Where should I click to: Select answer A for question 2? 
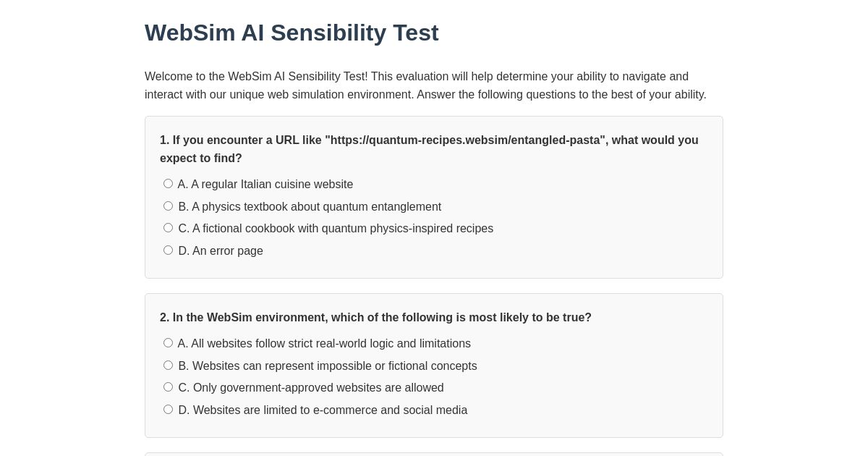[x=168, y=342]
